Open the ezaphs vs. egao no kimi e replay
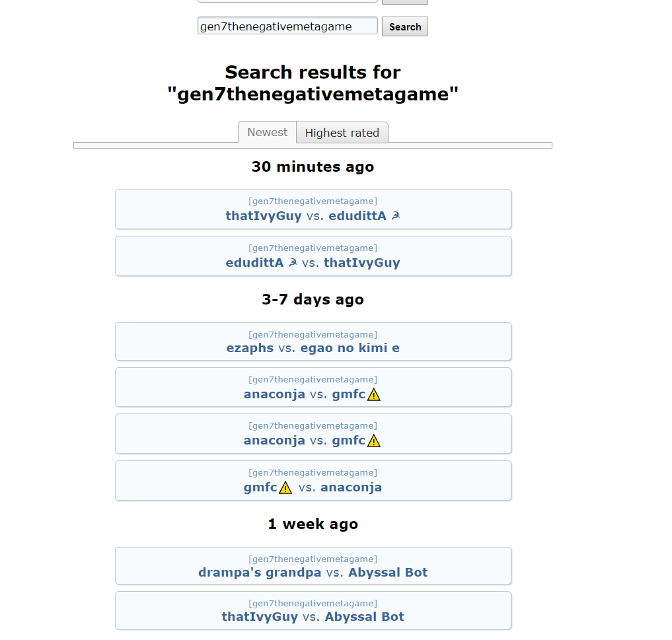The height and width of the screenshot is (640, 672). tap(313, 341)
